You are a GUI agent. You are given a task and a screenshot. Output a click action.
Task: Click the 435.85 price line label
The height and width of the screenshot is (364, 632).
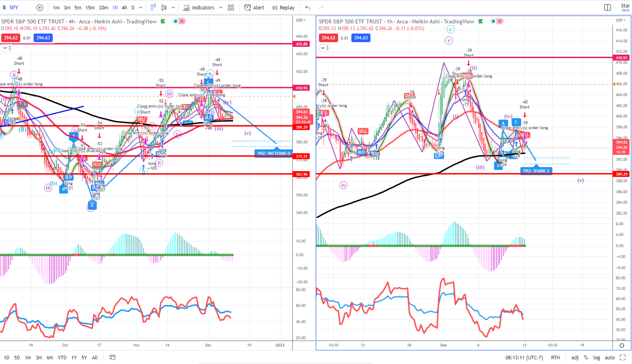point(301,44)
